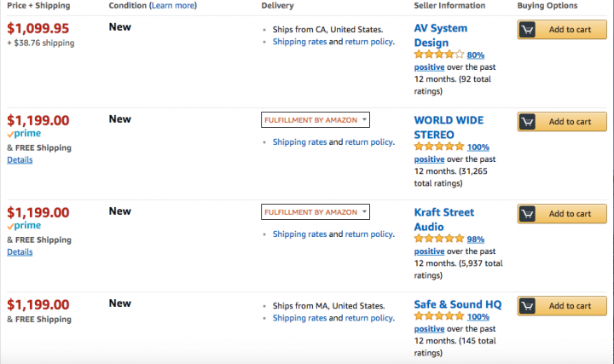
Task: Open 100% rating link for Safe & Sound HQ
Action: pos(478,316)
